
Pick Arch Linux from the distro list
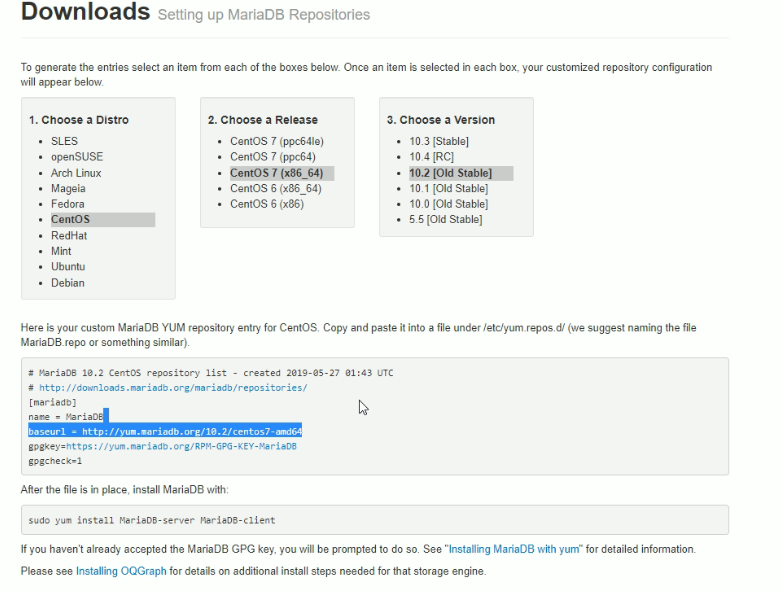tap(76, 173)
